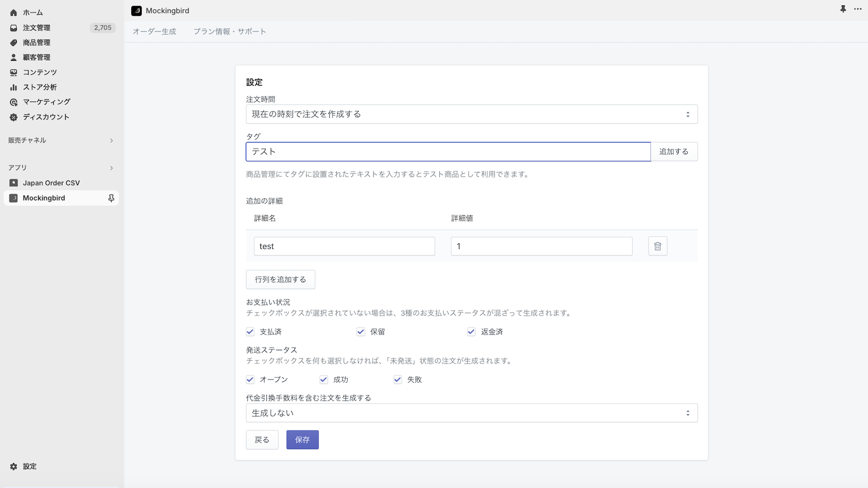Image resolution: width=868 pixels, height=488 pixels.
Task: Click the Mockingbird app icon in sidebar
Action: tap(14, 198)
